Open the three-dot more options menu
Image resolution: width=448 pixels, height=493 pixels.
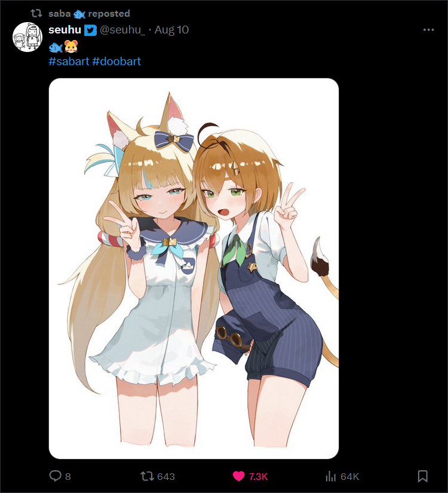(x=428, y=30)
